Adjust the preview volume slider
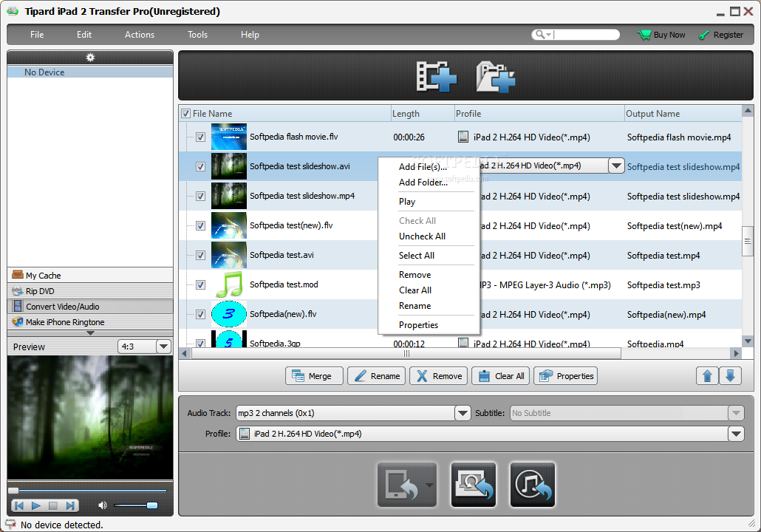This screenshot has width=761, height=532. pyautogui.click(x=135, y=505)
